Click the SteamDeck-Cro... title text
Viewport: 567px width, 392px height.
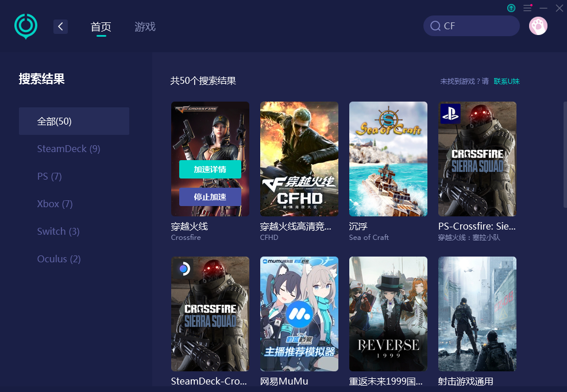coord(209,381)
